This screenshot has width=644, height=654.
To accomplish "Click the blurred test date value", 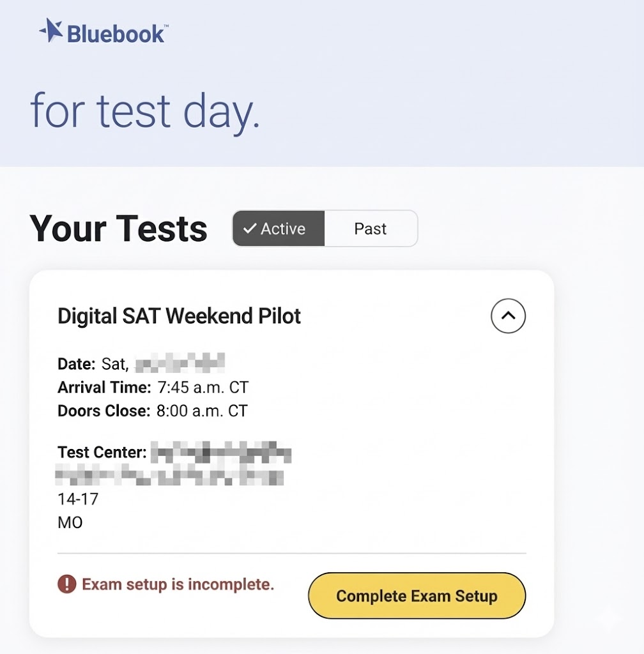I will (x=180, y=365).
